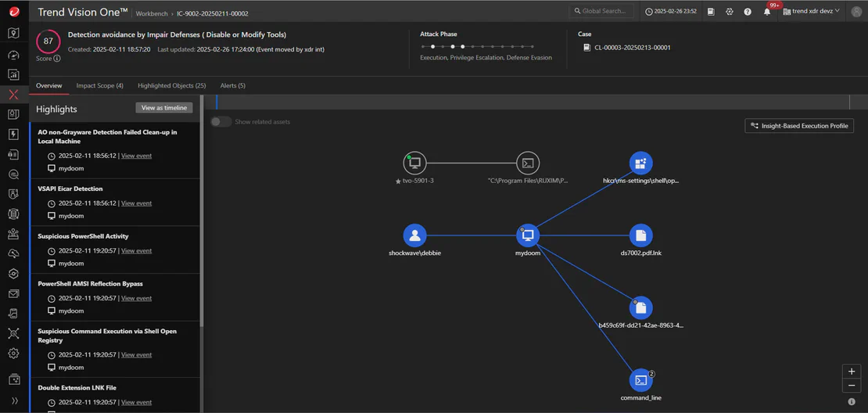868x413 pixels.
Task: Click the graph info icon below zoom controls
Action: click(852, 402)
